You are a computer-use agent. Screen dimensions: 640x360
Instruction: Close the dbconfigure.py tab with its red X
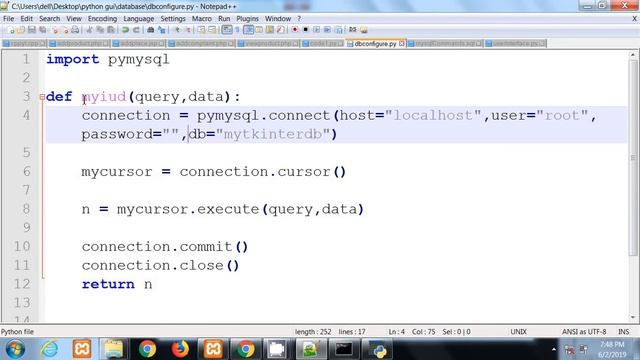(x=402, y=43)
